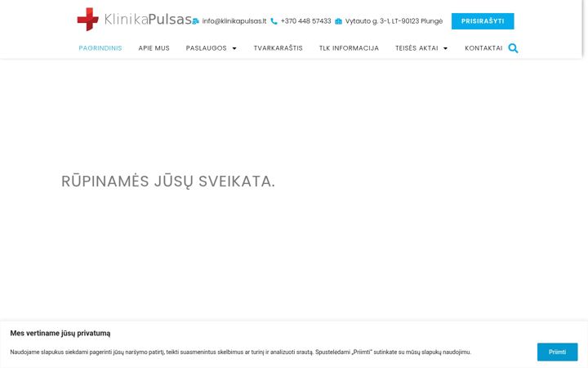Go to Pagrindinis menu item
Screen dimensions: 588x368
point(100,48)
